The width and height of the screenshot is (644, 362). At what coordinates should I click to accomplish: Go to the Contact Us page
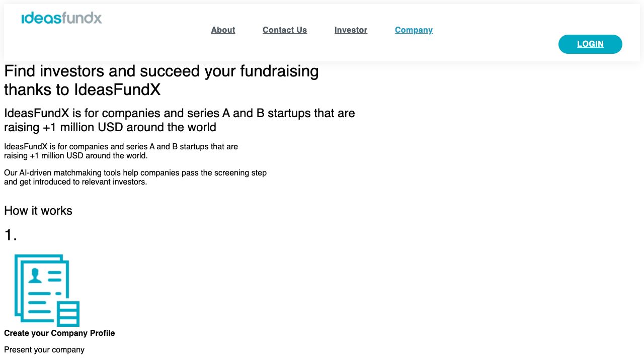285,30
